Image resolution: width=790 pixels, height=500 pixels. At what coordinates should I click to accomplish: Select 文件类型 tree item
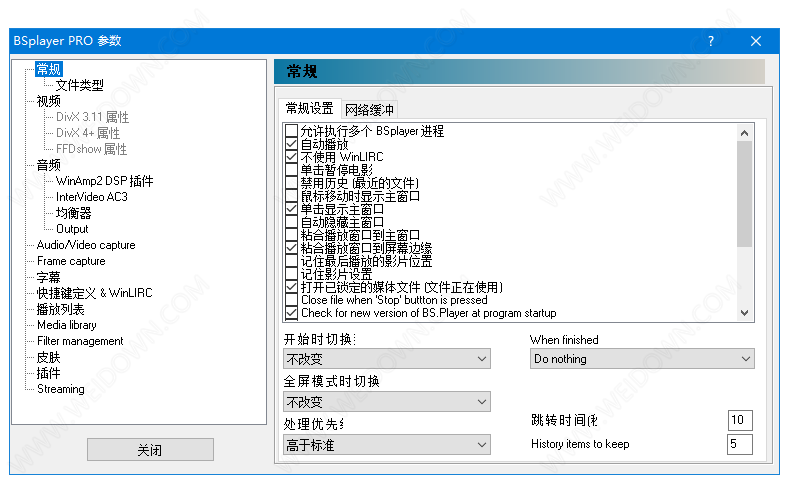pos(80,85)
